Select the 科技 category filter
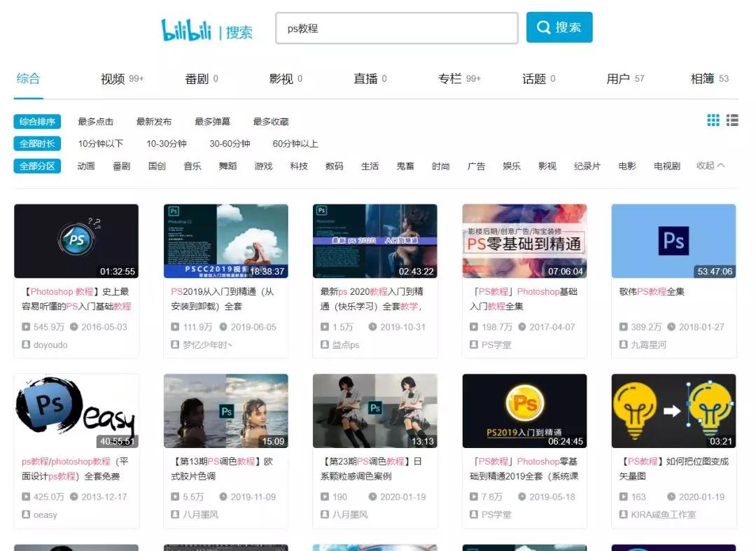The height and width of the screenshot is (551, 756). (299, 167)
